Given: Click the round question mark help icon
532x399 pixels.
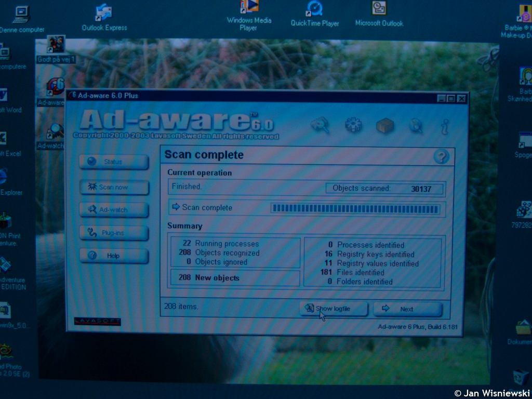Looking at the screenshot, I should click(441, 156).
